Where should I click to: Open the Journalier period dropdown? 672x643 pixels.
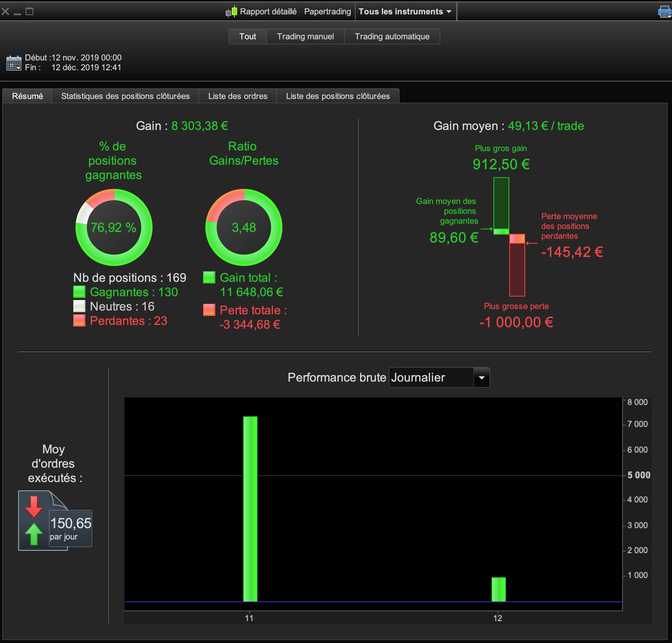pos(439,377)
